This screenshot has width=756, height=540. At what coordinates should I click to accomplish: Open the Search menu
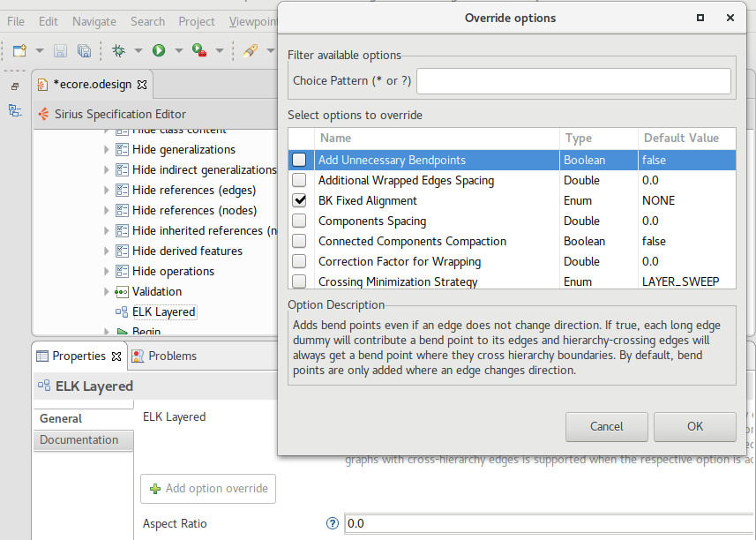click(147, 22)
